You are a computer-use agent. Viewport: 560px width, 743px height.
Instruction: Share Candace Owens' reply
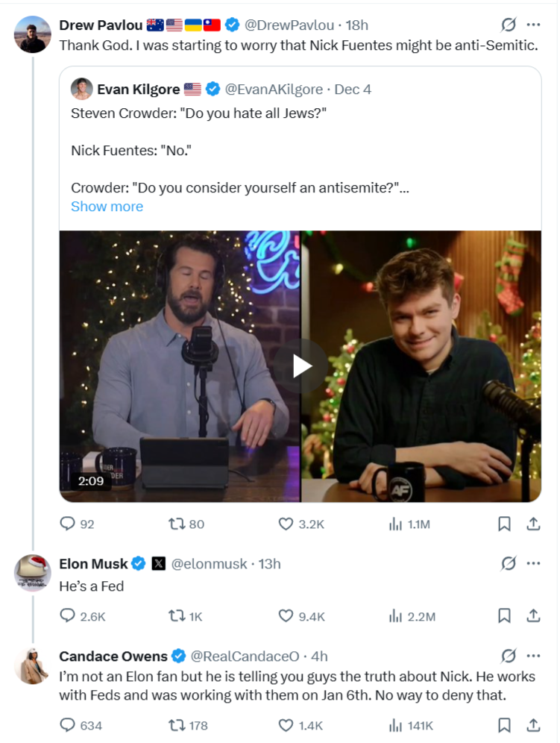[x=533, y=725]
